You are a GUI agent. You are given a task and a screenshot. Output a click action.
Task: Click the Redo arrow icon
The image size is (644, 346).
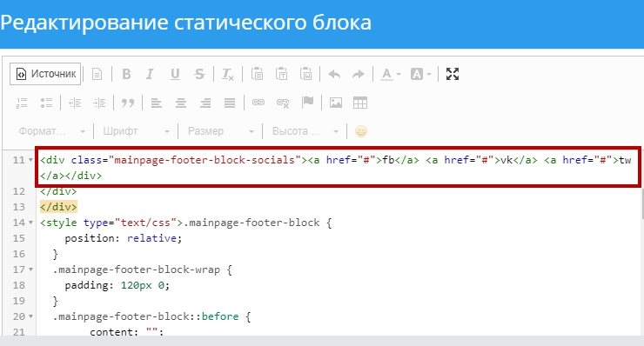(x=359, y=74)
